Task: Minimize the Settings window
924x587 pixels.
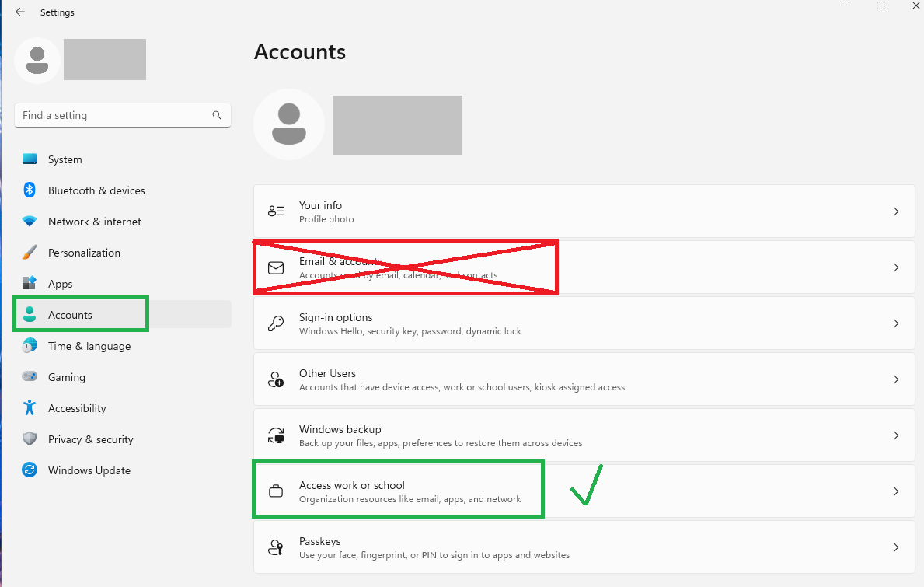Action: [x=845, y=5]
